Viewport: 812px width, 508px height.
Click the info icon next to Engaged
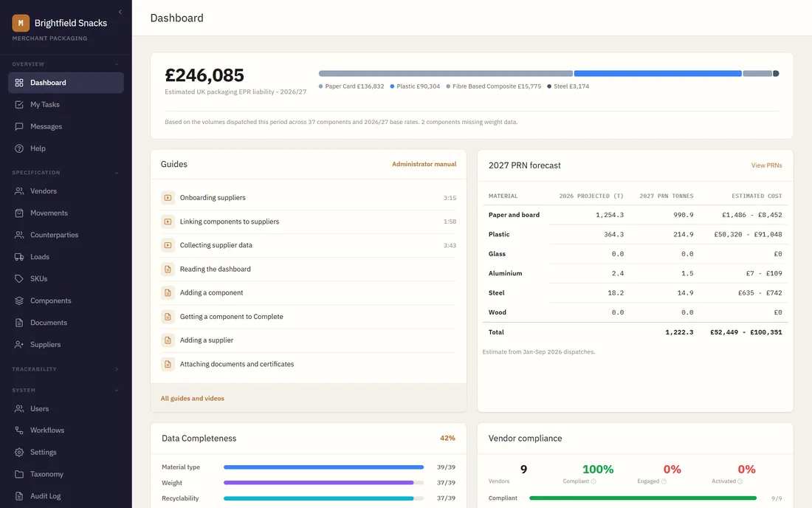664,481
